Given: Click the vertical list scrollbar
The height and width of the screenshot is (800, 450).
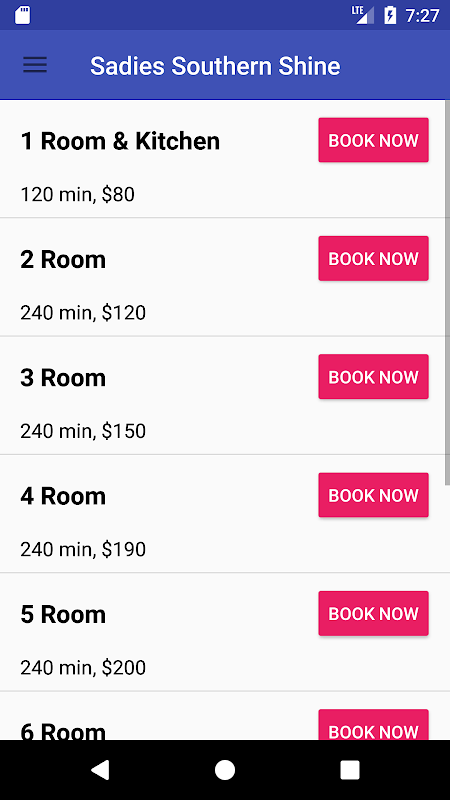Looking at the screenshot, I should pos(447,292).
